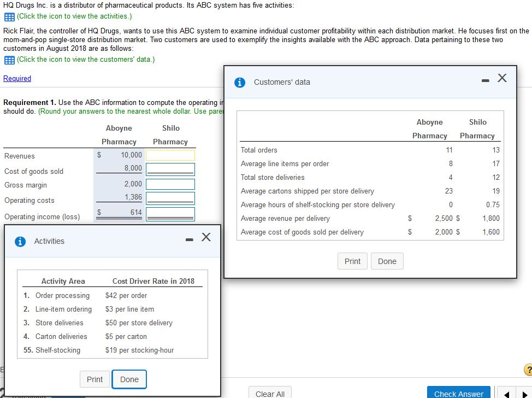Go to next question arrow
The height and width of the screenshot is (398, 532).
coord(525,394)
